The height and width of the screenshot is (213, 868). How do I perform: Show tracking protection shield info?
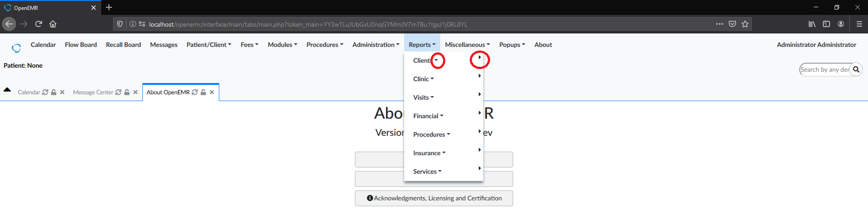(x=120, y=24)
